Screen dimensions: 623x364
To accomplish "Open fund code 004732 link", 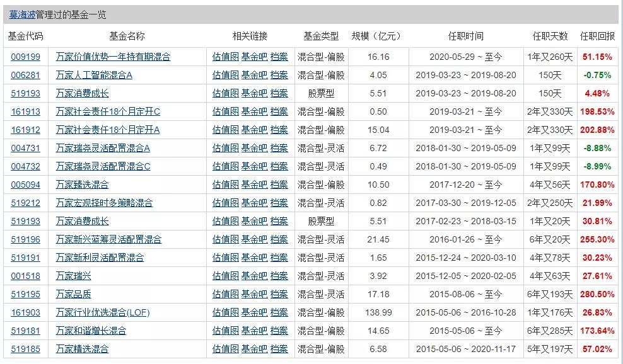I will 25,166.
